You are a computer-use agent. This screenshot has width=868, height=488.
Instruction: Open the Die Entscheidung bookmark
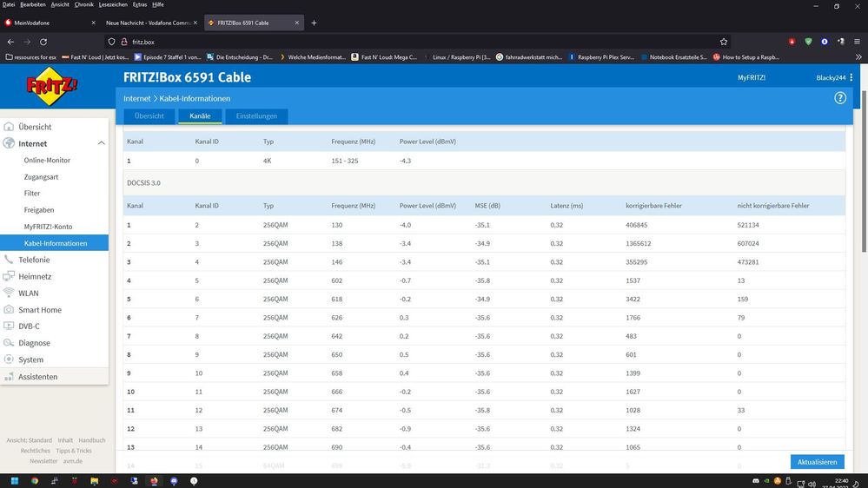point(240,57)
